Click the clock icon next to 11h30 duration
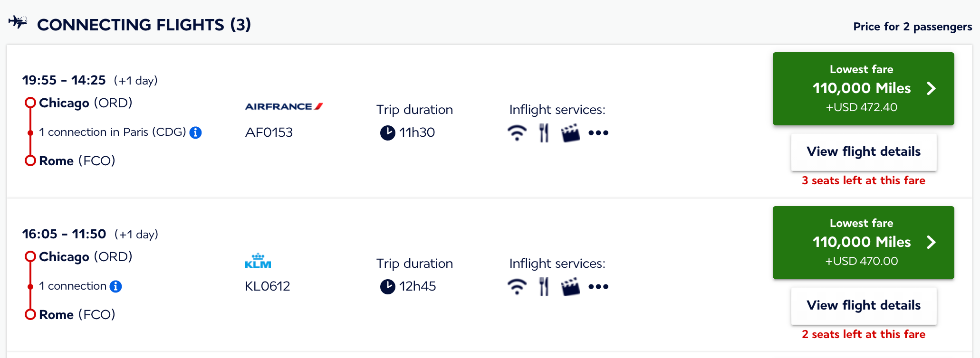Screen dimensions: 980x358 pyautogui.click(x=388, y=132)
